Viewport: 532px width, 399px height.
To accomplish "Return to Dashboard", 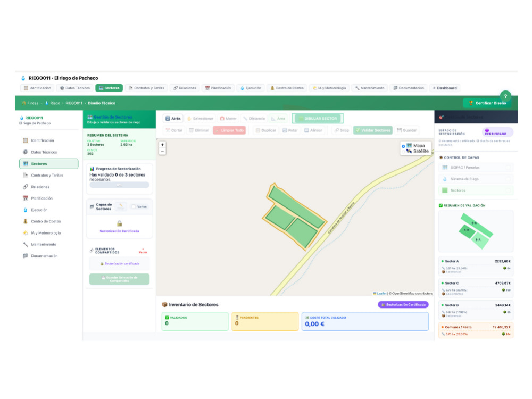I will (x=445, y=88).
